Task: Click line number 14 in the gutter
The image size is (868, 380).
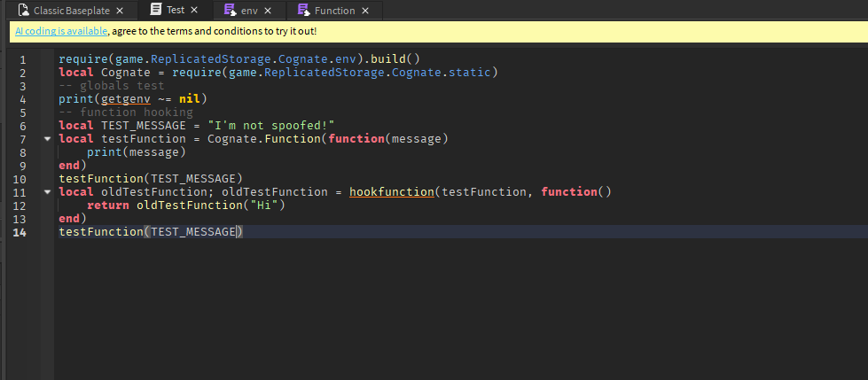Action: [x=20, y=232]
